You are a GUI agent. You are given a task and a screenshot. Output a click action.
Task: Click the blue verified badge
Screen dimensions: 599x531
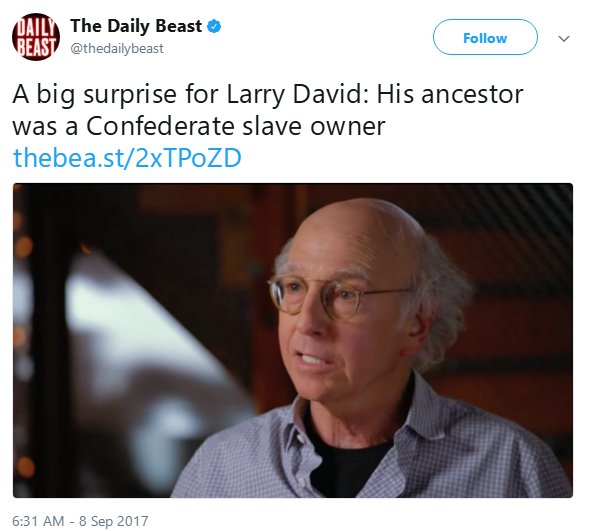coord(214,26)
